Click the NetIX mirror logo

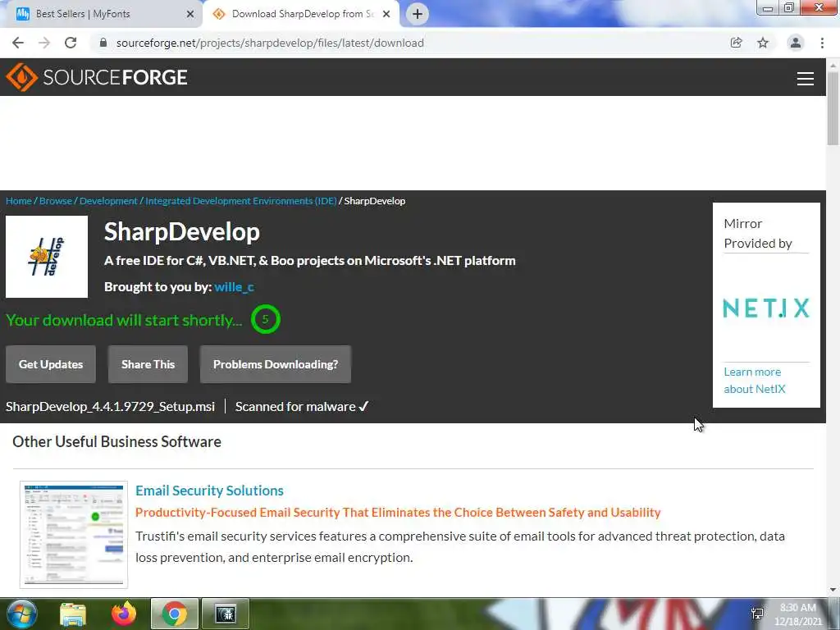tap(766, 308)
